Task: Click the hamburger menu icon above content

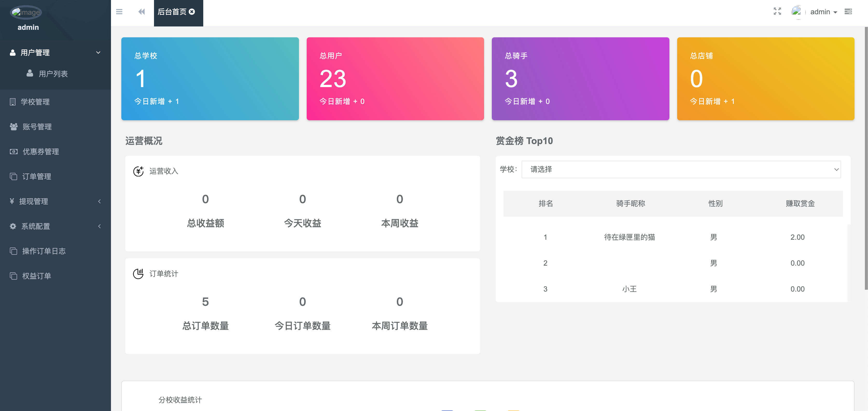Action: tap(119, 11)
